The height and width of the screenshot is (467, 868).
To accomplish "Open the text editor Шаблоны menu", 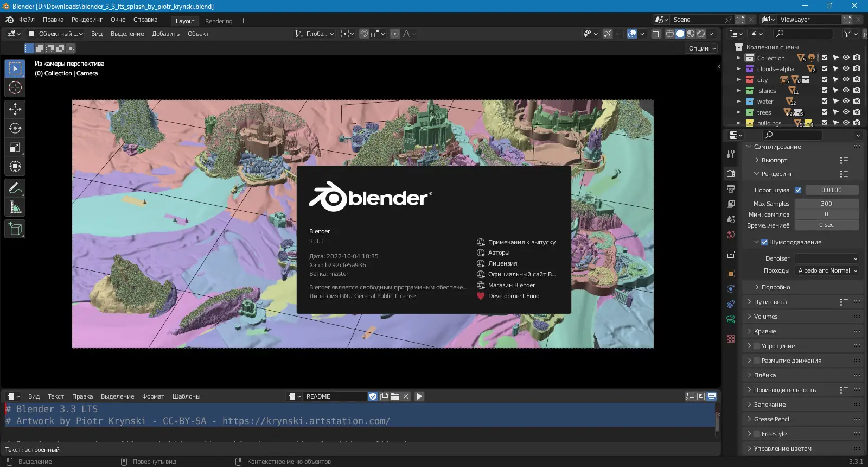I will tap(186, 396).
